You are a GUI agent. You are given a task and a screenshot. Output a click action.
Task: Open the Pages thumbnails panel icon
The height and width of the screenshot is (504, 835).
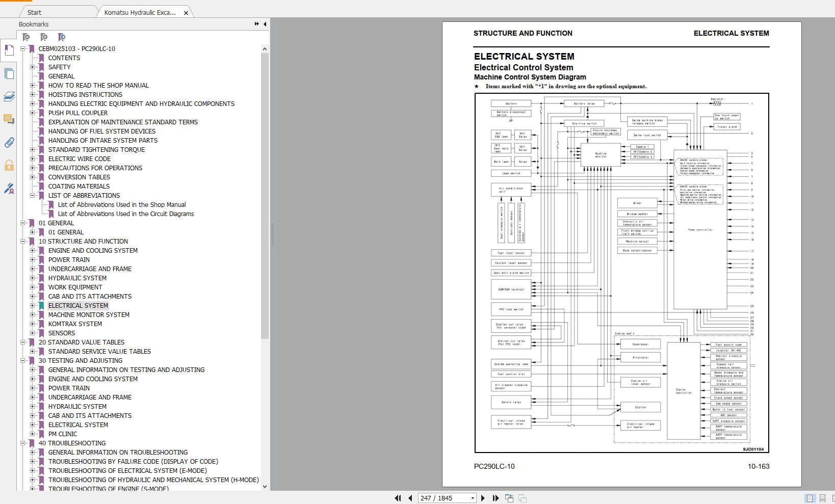(x=9, y=73)
